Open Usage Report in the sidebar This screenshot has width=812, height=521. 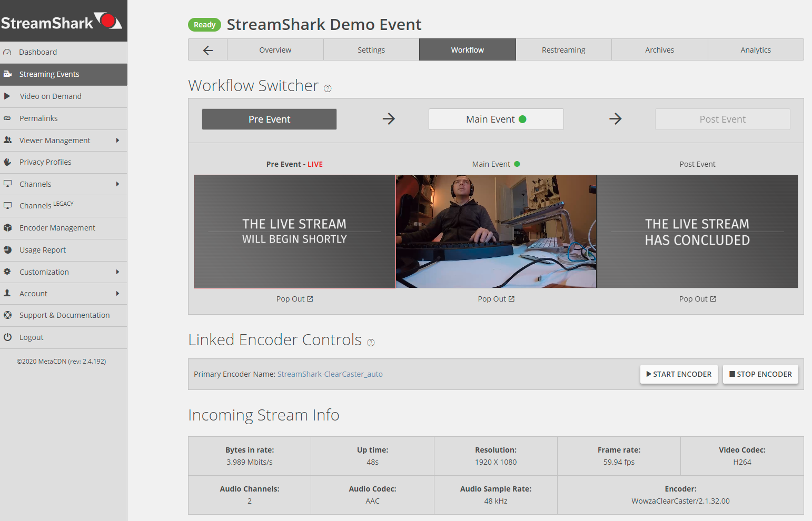click(x=64, y=250)
